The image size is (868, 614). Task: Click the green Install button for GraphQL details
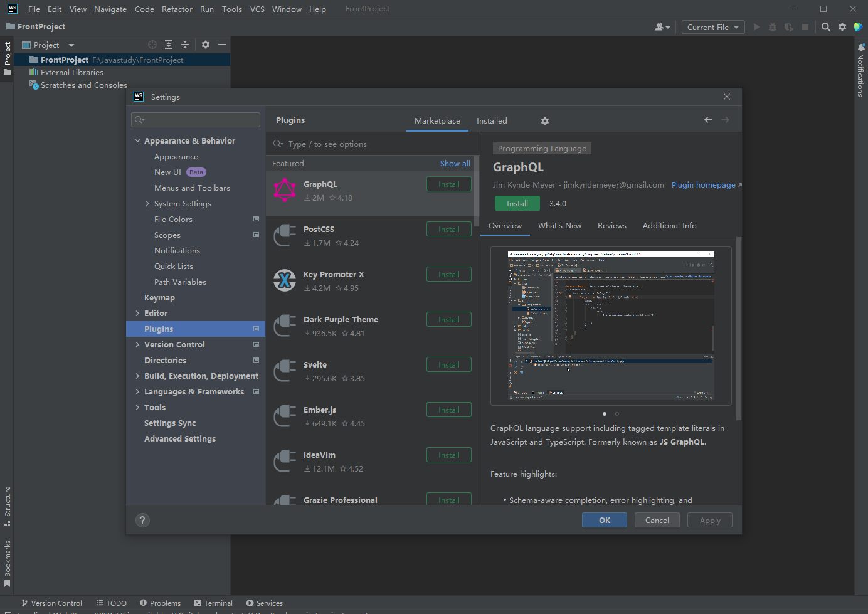click(x=517, y=204)
